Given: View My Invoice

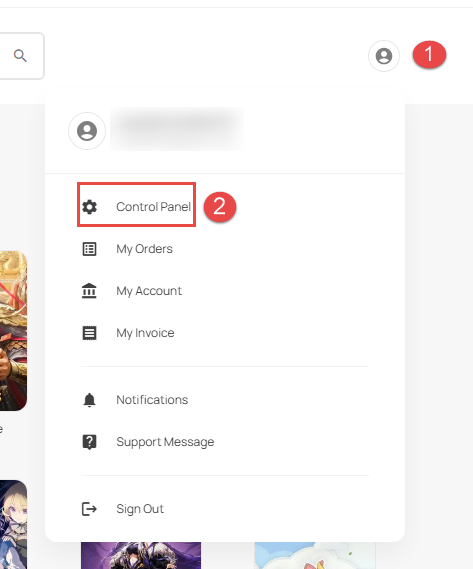Looking at the screenshot, I should 145,333.
